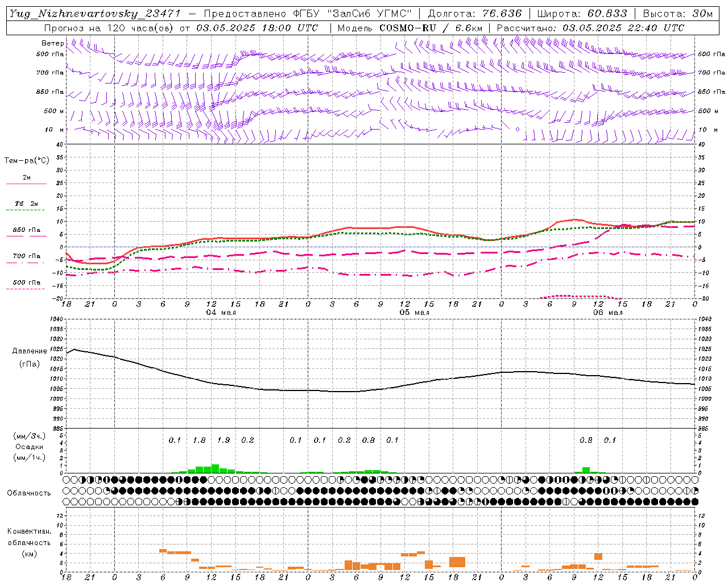The width and height of the screenshot is (728, 582).
Task: Click the 1.9 precipitation amount value
Action: [x=224, y=440]
